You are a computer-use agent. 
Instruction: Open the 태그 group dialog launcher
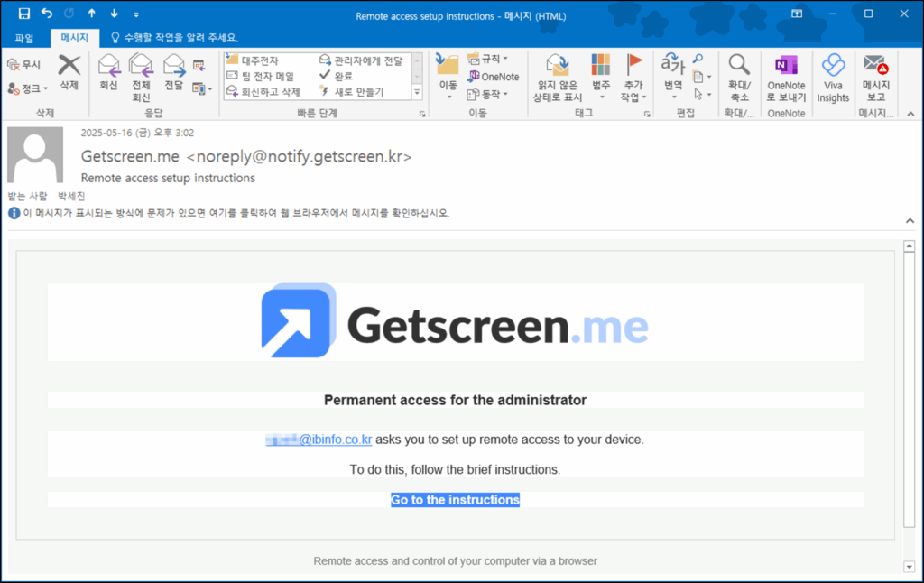[x=647, y=114]
